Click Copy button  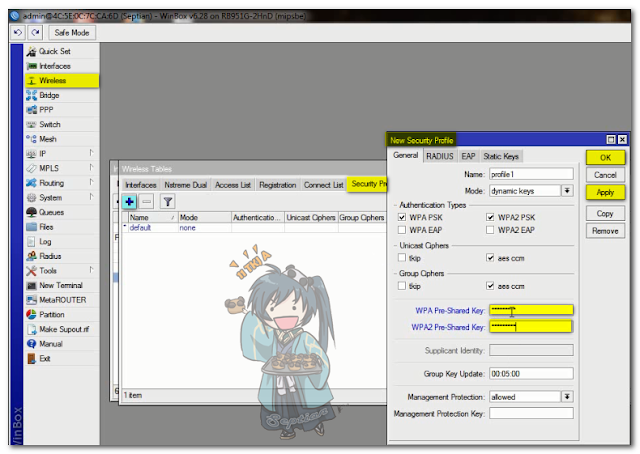pyautogui.click(x=605, y=214)
